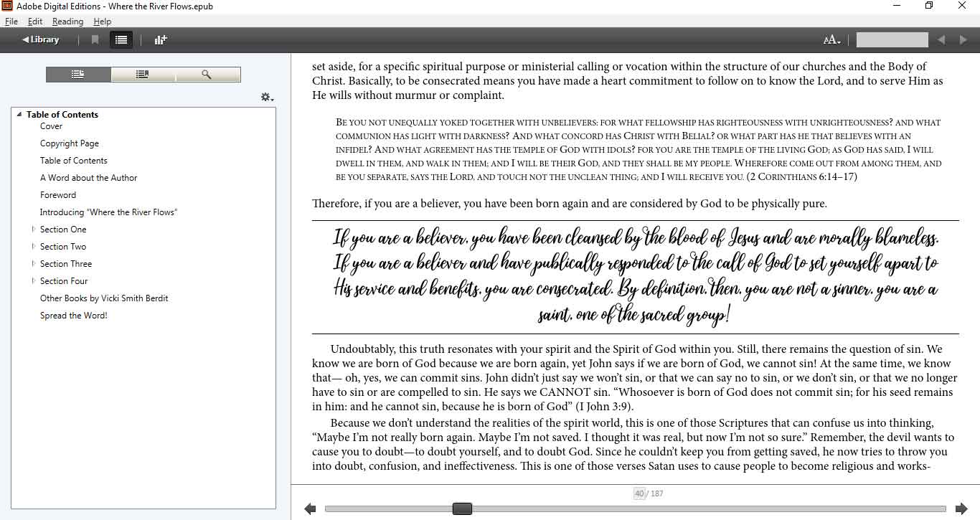Expand Section Three in the contents tree
The height and width of the screenshot is (520, 980).
tap(34, 264)
